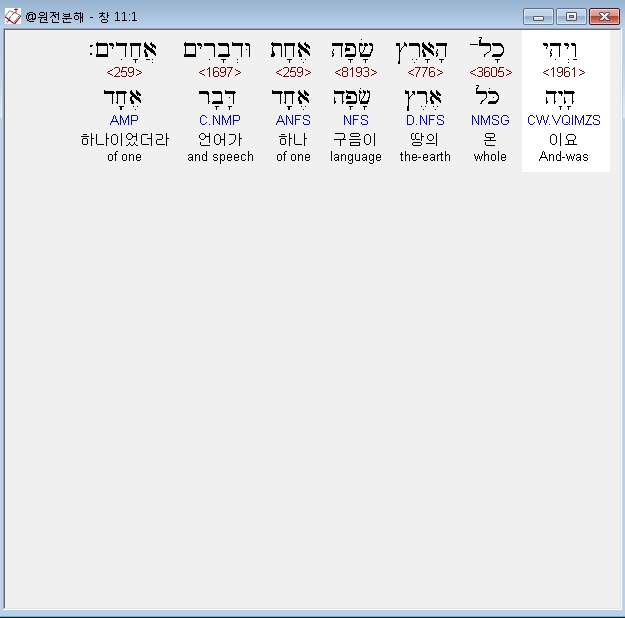Click the Hebrew word הארץ above <776>
The width and height of the screenshot is (625, 618).
(x=422, y=51)
